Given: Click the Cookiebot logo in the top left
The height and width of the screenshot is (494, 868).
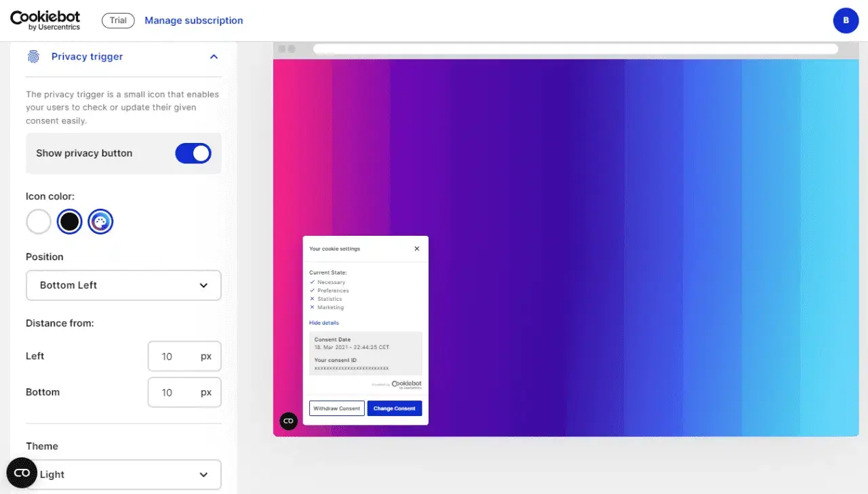Looking at the screenshot, I should [45, 19].
